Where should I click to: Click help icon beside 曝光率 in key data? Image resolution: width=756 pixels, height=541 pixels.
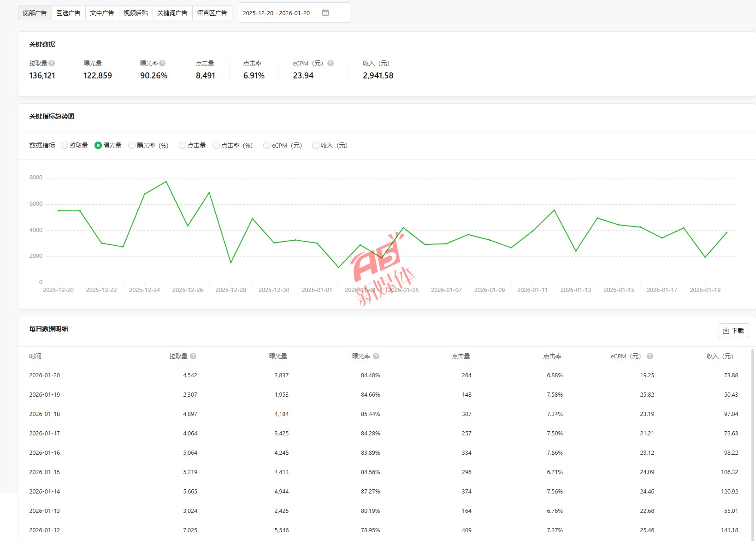click(162, 63)
